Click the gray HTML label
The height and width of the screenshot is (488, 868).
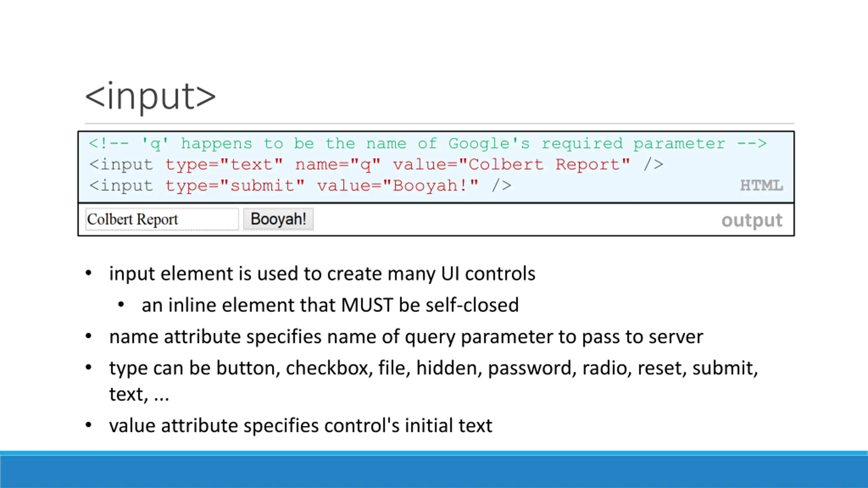761,185
